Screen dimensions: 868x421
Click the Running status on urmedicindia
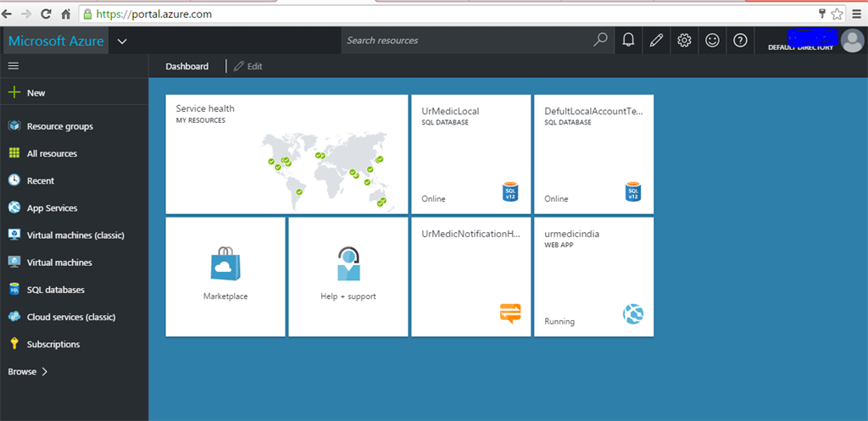coord(559,321)
